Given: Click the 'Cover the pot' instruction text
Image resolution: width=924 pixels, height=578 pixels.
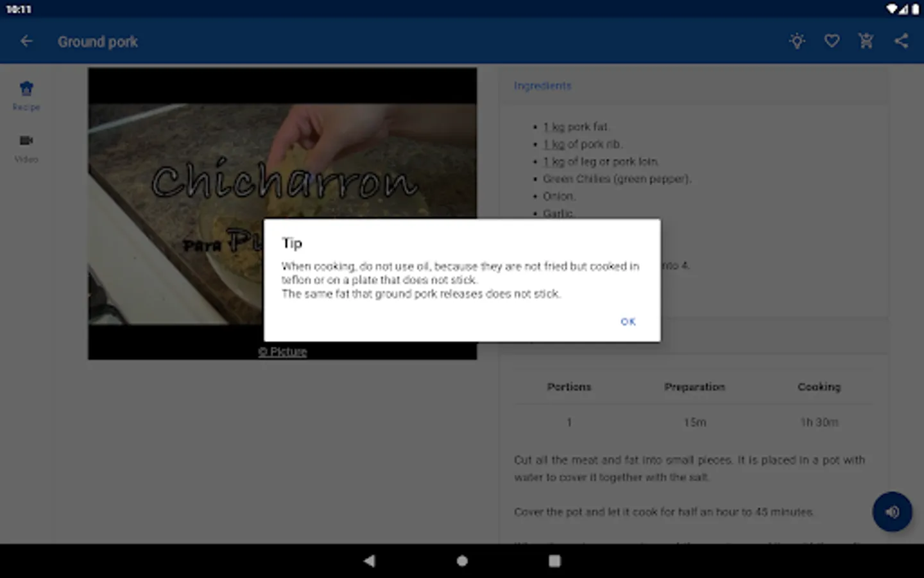Looking at the screenshot, I should click(x=663, y=512).
